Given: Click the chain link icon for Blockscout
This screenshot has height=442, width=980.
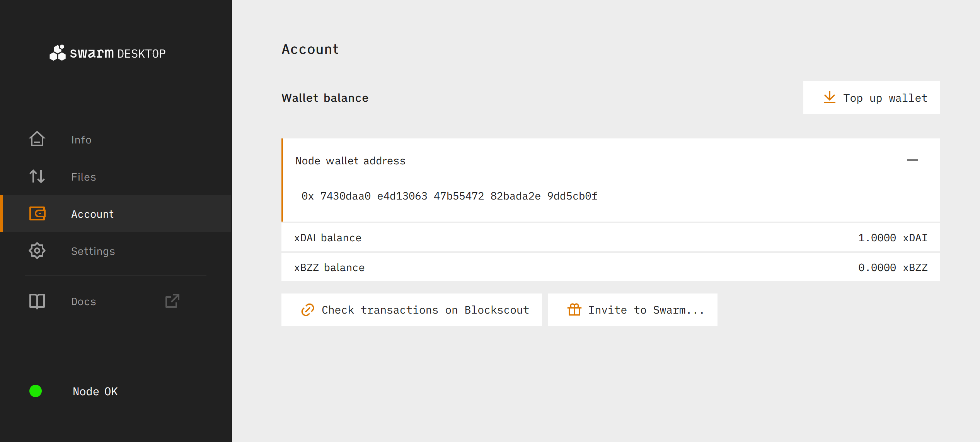Looking at the screenshot, I should click(307, 310).
